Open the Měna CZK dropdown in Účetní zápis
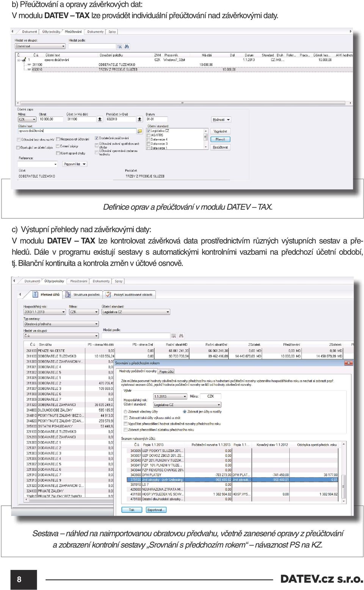 coord(27,119)
